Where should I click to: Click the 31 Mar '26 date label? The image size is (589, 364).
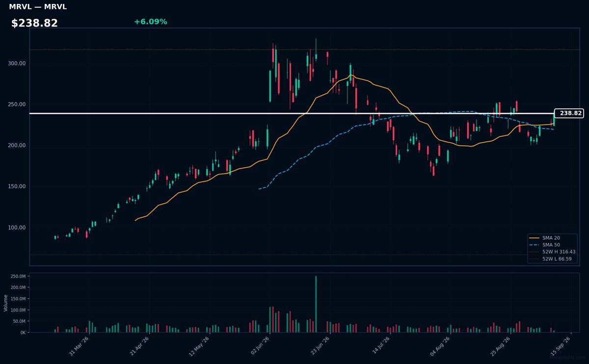[x=80, y=345]
